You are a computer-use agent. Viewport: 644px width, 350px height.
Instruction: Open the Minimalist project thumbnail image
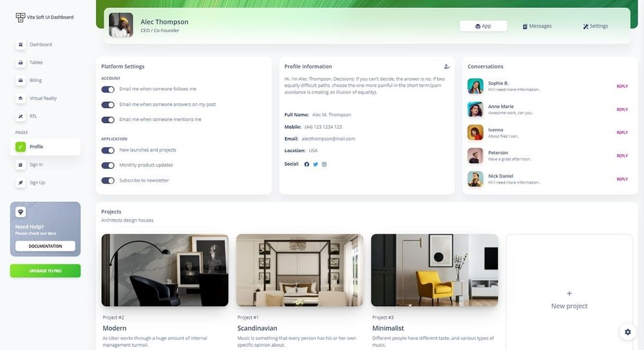pyautogui.click(x=435, y=270)
